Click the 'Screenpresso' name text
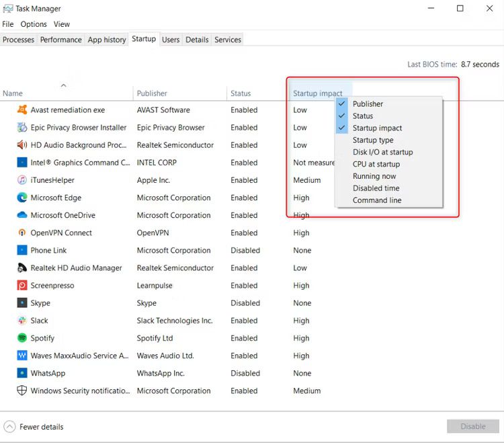The height and width of the screenshot is (443, 504). tap(52, 286)
